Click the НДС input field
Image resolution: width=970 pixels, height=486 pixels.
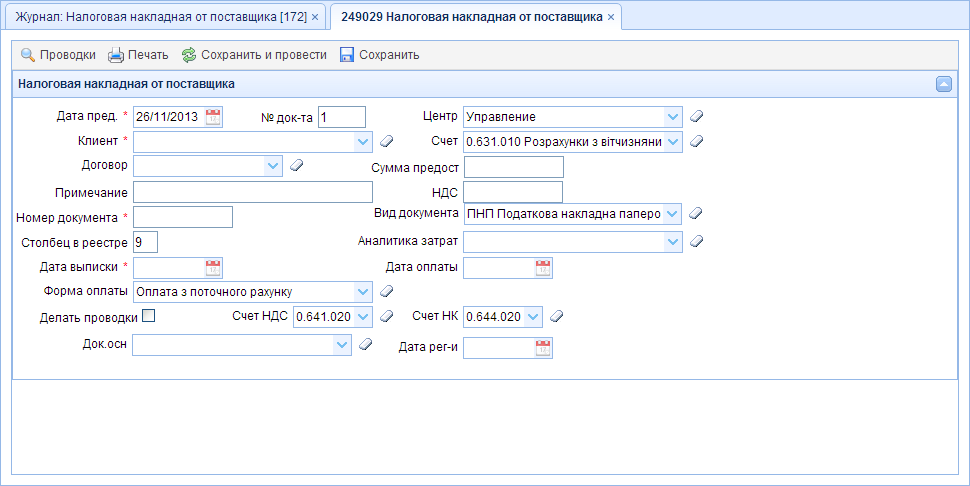coord(513,192)
